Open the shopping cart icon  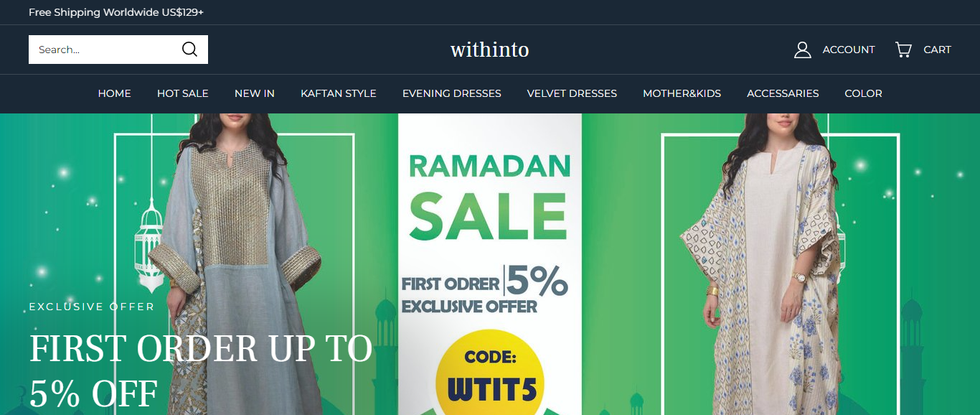pos(903,50)
